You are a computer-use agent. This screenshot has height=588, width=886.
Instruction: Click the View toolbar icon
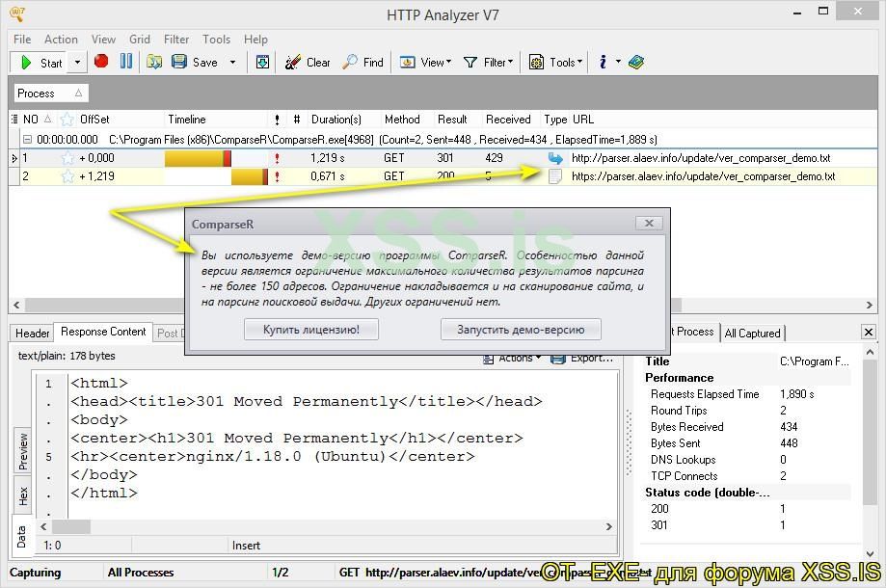tap(408, 62)
